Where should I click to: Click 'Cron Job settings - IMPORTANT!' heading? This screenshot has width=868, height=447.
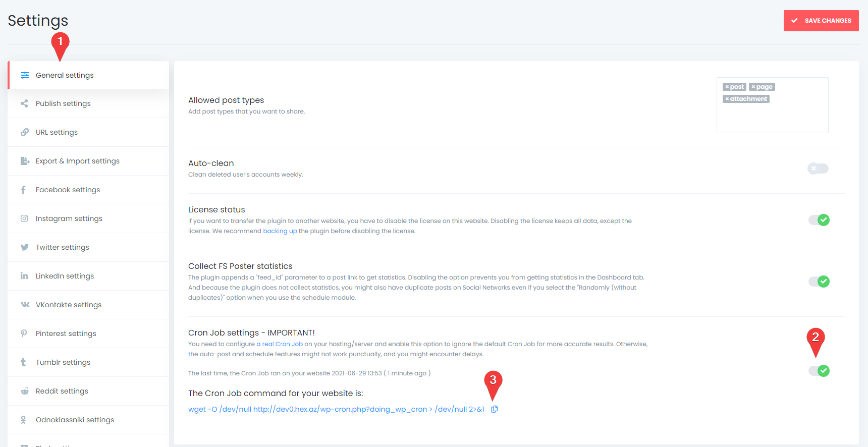point(251,333)
